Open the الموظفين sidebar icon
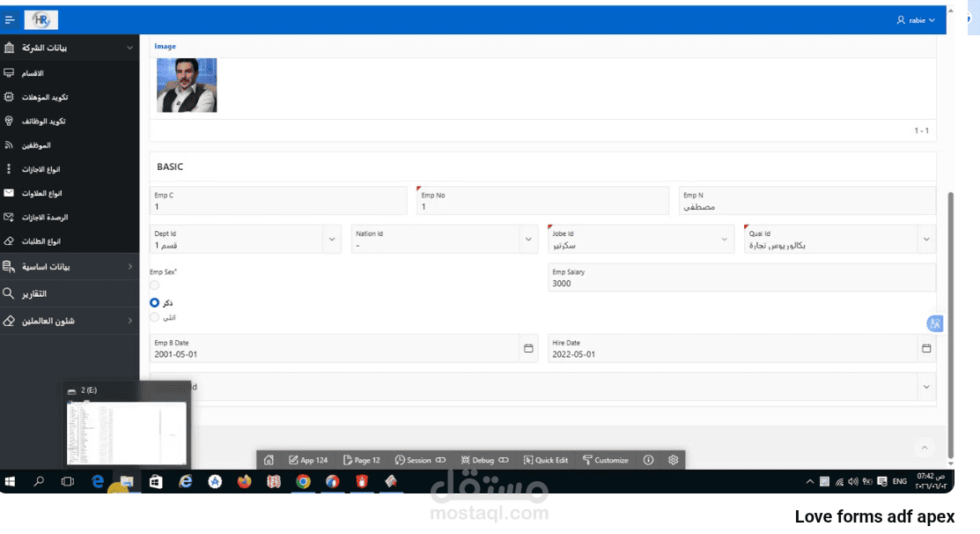 [9, 145]
